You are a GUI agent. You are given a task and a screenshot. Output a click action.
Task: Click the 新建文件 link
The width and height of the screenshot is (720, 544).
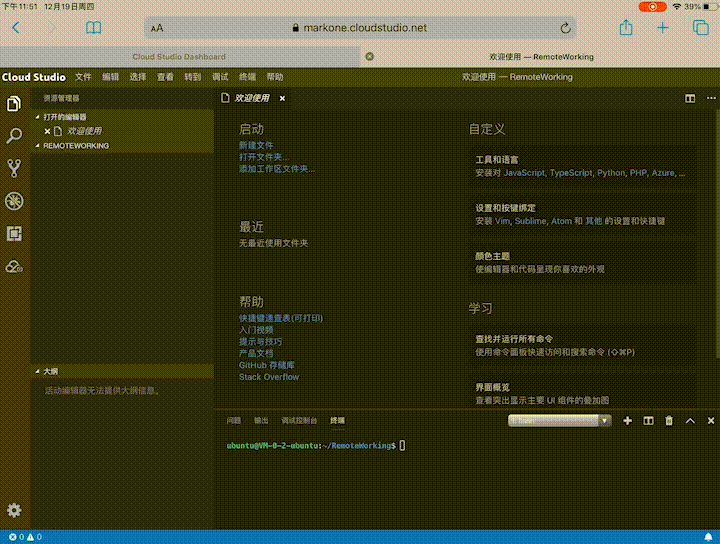coord(256,146)
